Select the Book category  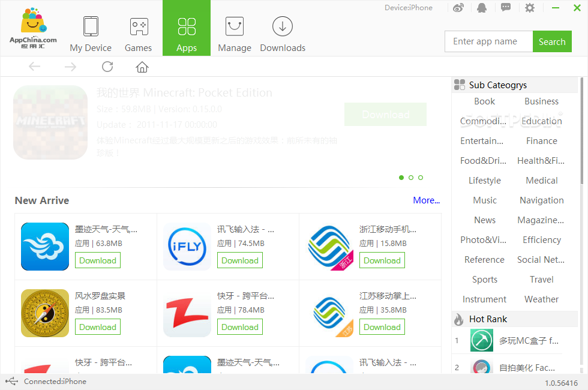tap(485, 101)
